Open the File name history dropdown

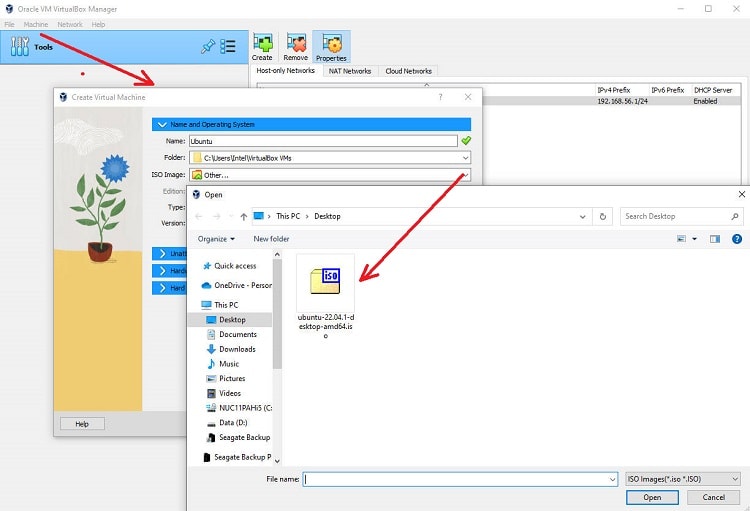point(612,479)
